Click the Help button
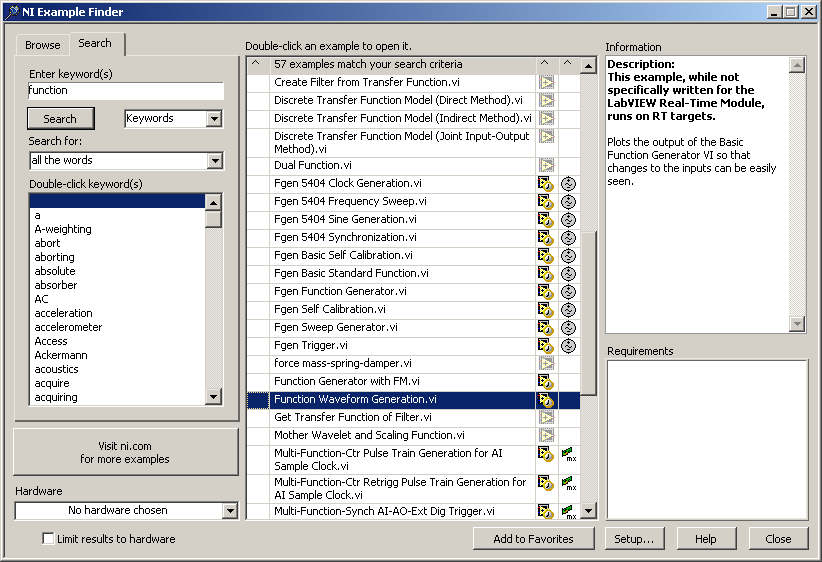The image size is (822, 562). click(706, 538)
